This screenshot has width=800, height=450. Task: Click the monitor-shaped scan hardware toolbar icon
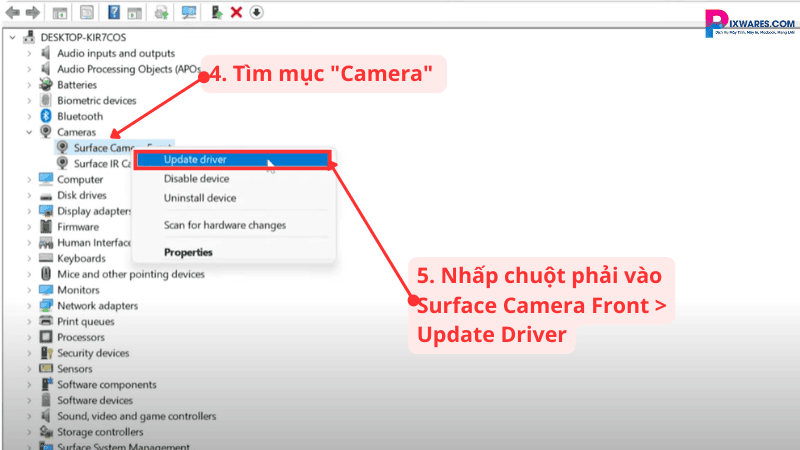[188, 12]
